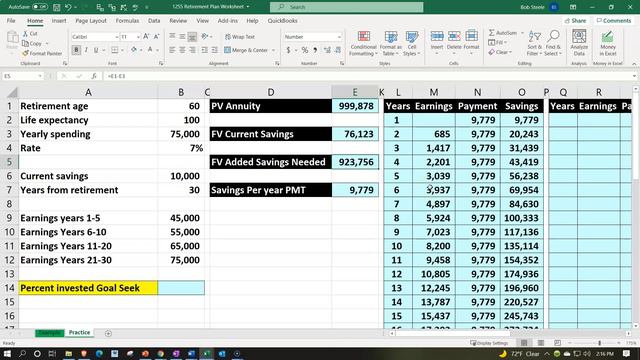Toggle Underline formatting
The width and height of the screenshot is (640, 360).
pos(96,50)
